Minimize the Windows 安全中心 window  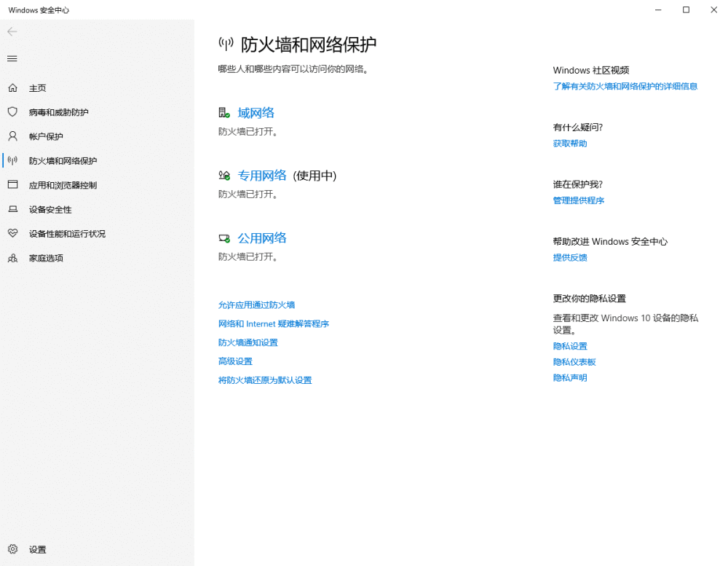click(x=658, y=9)
